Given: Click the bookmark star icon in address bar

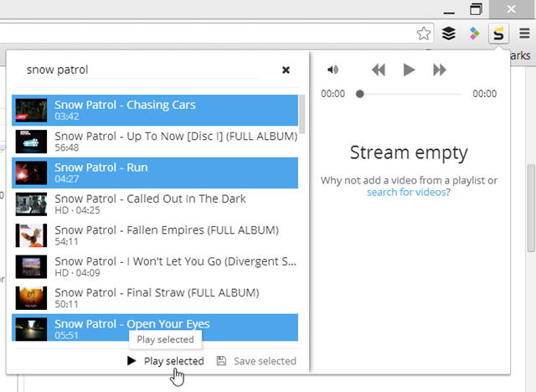Looking at the screenshot, I should (x=424, y=34).
